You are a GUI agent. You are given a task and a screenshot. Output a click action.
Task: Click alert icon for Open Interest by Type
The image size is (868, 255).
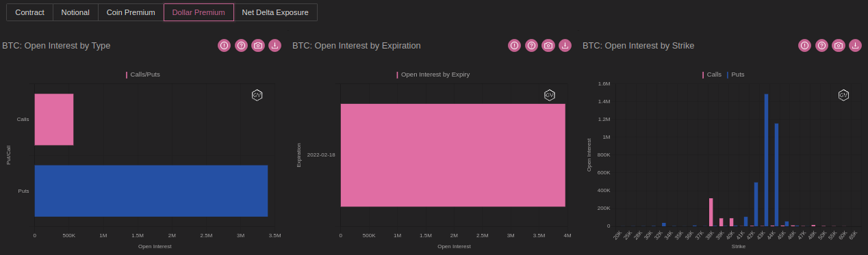point(224,45)
